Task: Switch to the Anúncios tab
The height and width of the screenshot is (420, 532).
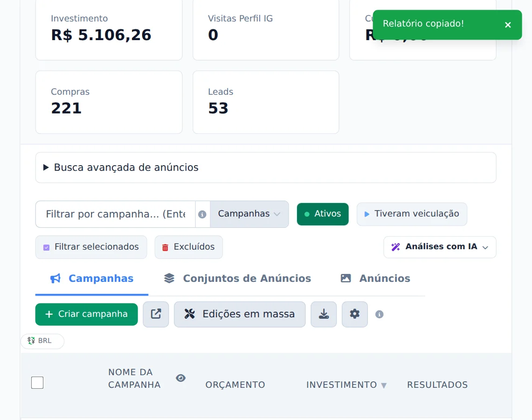Action: point(375,279)
